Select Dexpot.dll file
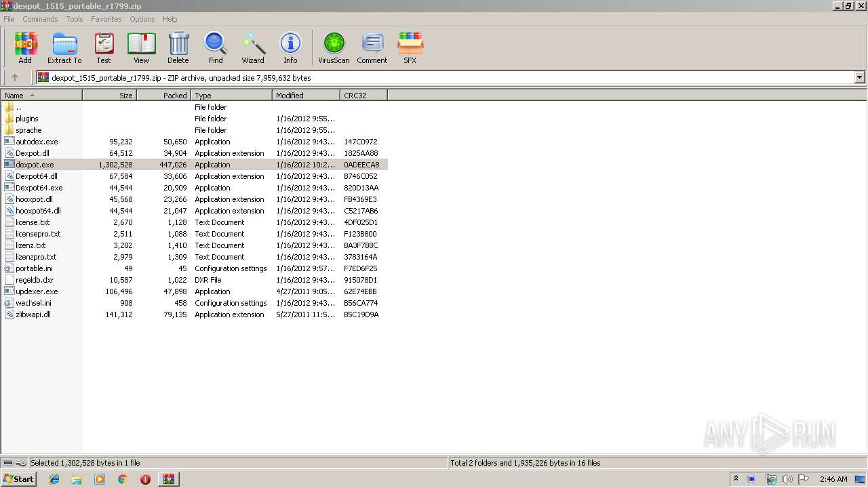 click(x=33, y=153)
